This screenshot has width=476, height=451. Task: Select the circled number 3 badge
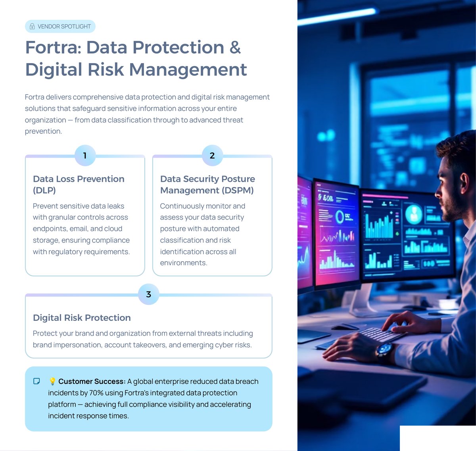148,294
